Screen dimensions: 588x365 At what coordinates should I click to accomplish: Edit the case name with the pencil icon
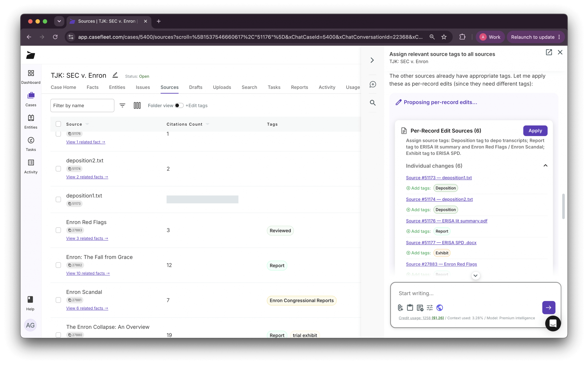(115, 75)
